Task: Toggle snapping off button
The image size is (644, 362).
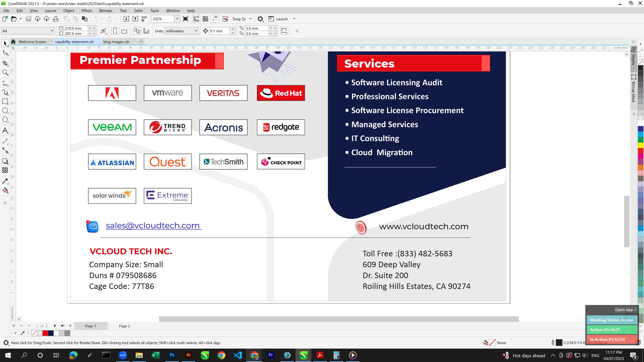Action: coord(226,19)
